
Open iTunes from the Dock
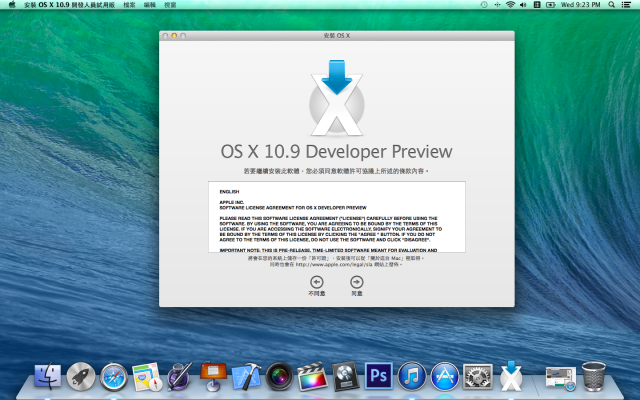411,376
